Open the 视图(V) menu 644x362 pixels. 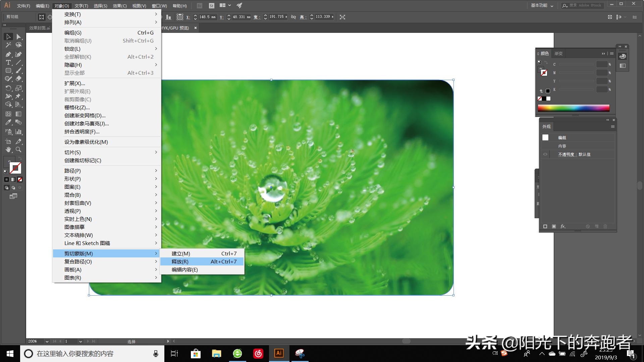139,6
